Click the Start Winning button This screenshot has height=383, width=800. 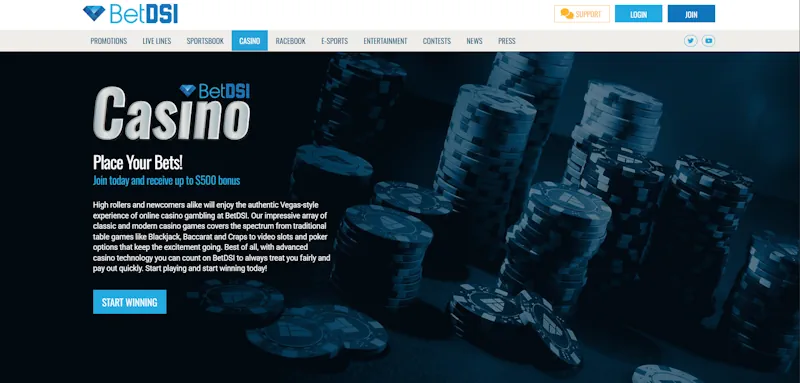(x=130, y=302)
